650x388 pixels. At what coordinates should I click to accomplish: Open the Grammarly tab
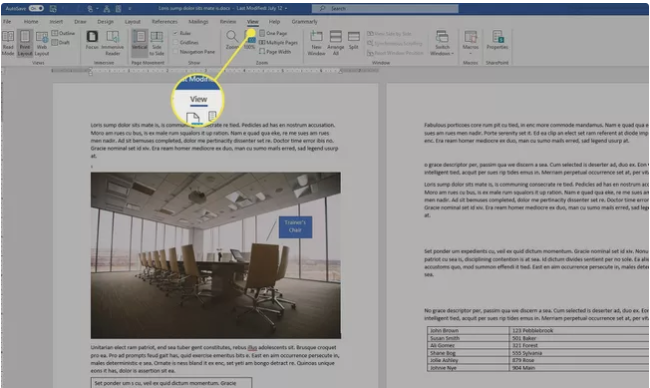304,22
